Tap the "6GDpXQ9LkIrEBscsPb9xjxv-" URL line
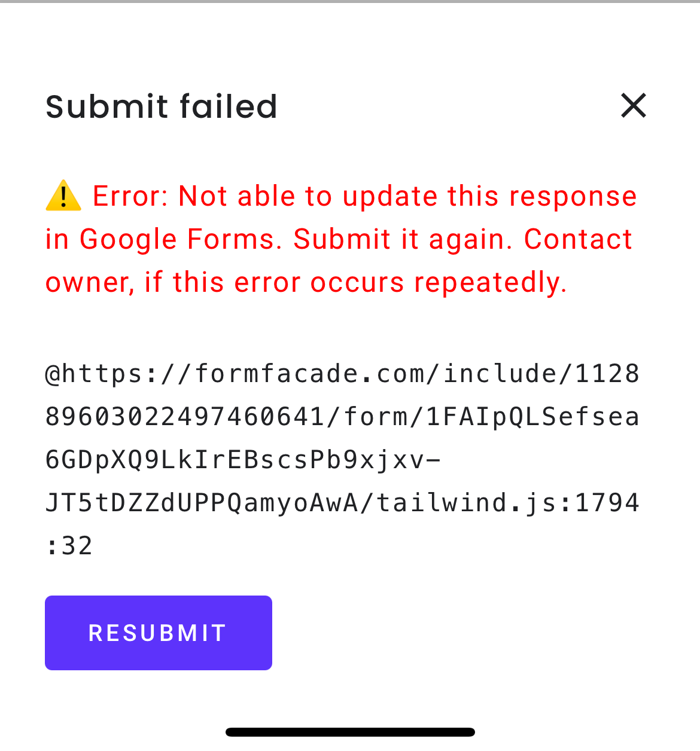Viewport: 700px width, 751px height. coord(243,460)
